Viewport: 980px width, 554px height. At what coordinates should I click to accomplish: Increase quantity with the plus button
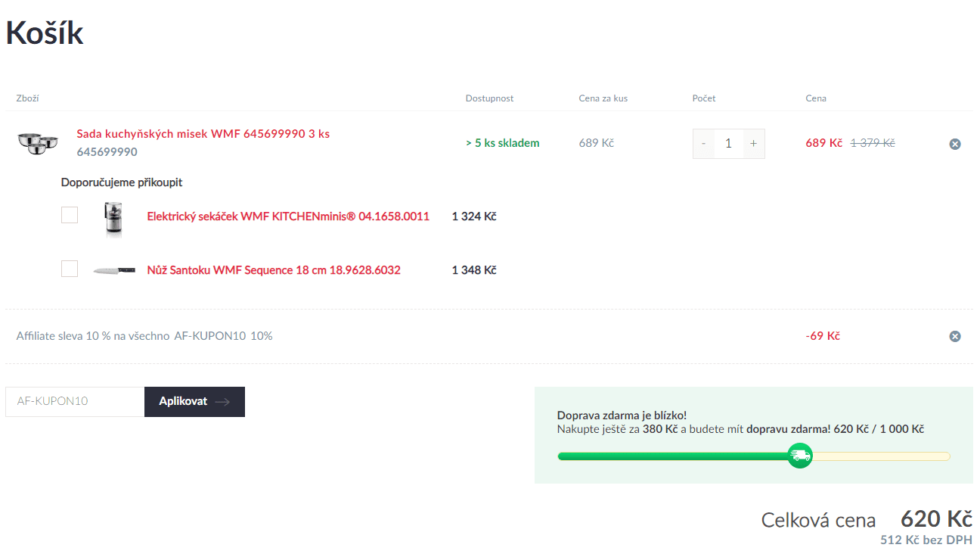point(753,143)
